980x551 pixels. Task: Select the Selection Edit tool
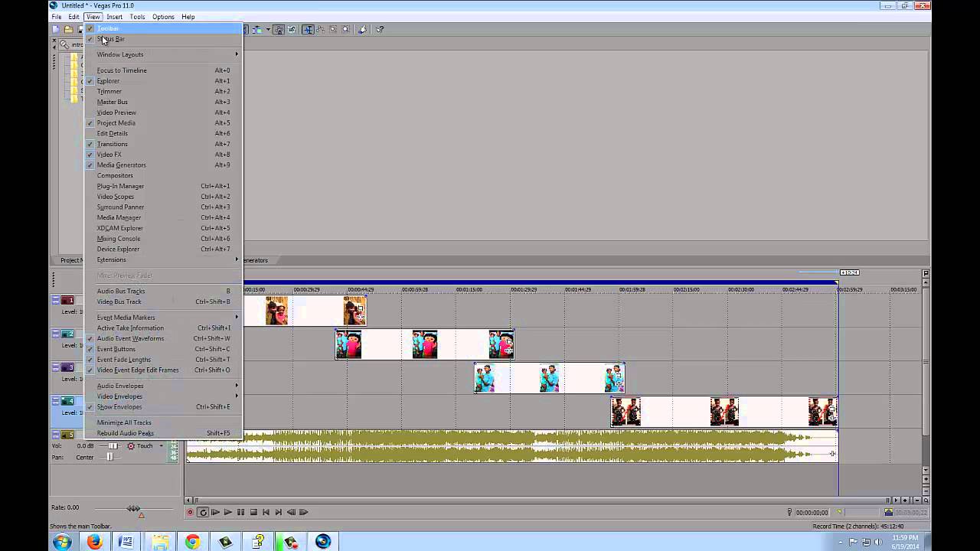click(x=334, y=29)
